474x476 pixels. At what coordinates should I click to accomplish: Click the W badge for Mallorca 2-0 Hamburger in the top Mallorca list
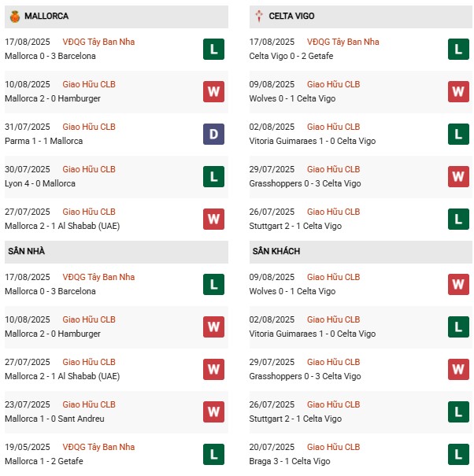[x=213, y=92]
